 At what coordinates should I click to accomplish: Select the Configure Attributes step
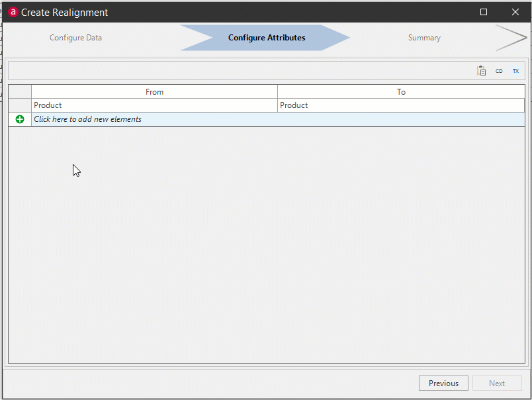267,38
